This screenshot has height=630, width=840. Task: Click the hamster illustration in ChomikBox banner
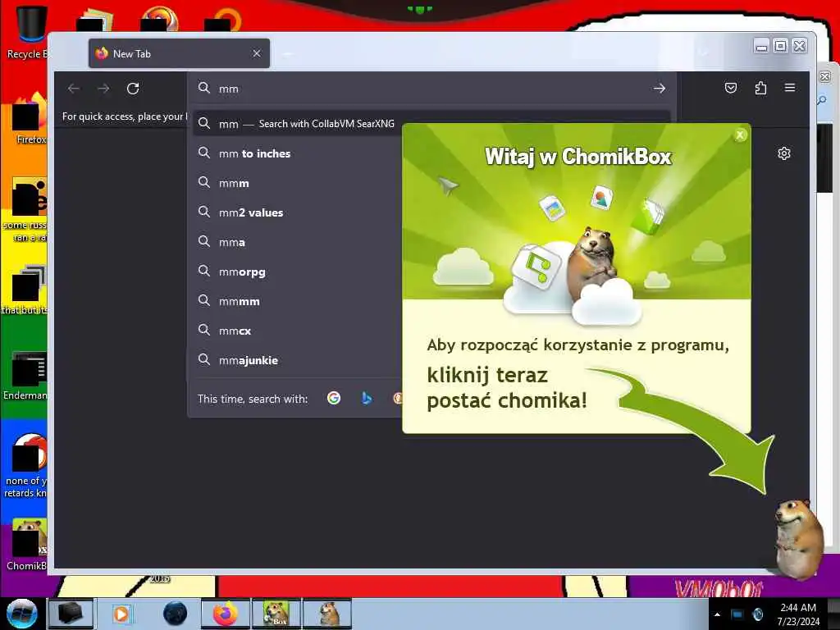pos(592,262)
